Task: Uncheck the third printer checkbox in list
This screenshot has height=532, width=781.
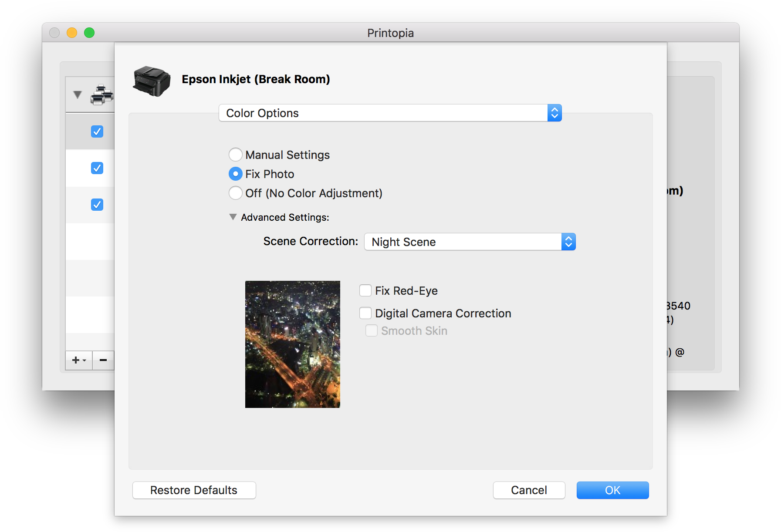Action: tap(97, 205)
